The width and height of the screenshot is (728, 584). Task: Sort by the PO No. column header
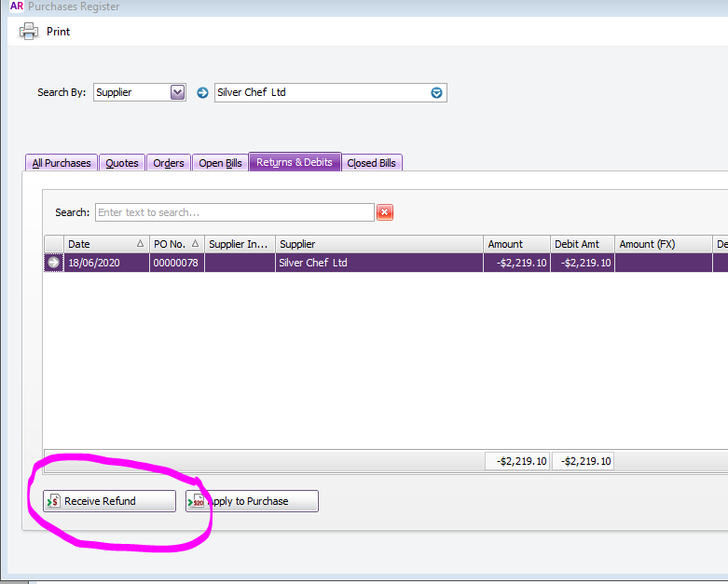point(170,244)
